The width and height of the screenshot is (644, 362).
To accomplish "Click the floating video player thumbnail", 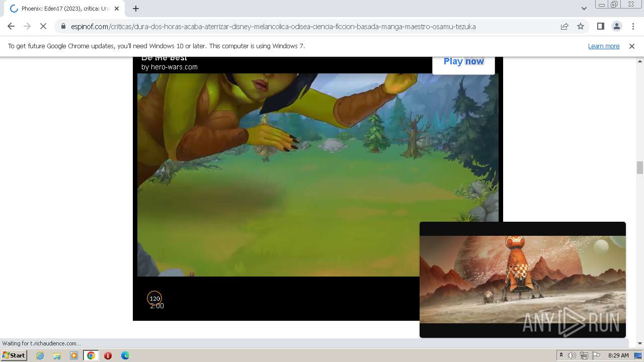I will [523, 280].
